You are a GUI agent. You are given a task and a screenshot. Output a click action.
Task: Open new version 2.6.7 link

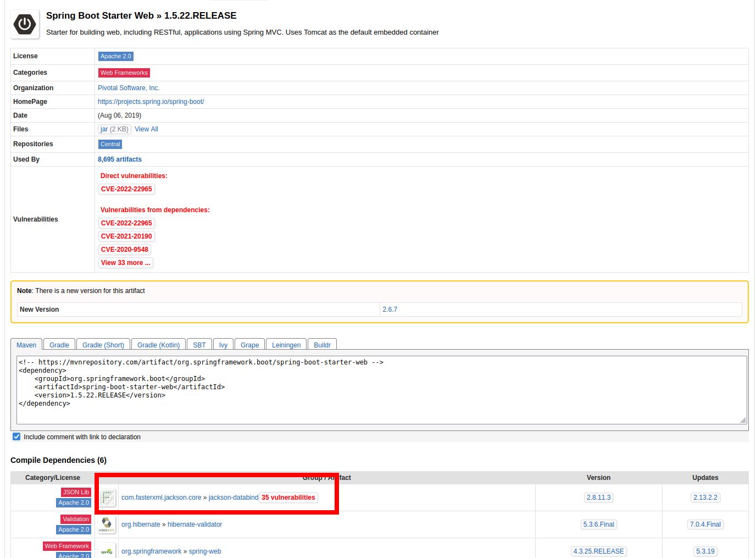[x=390, y=310]
